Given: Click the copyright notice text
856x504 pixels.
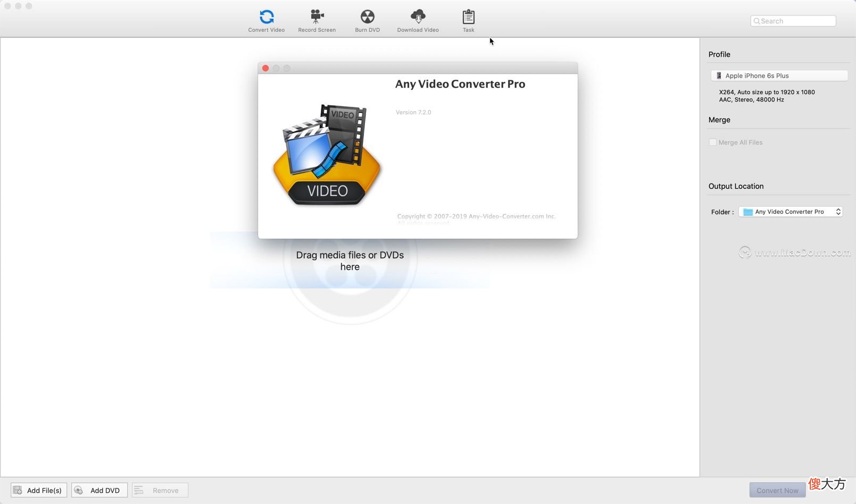Looking at the screenshot, I should pyautogui.click(x=476, y=219).
